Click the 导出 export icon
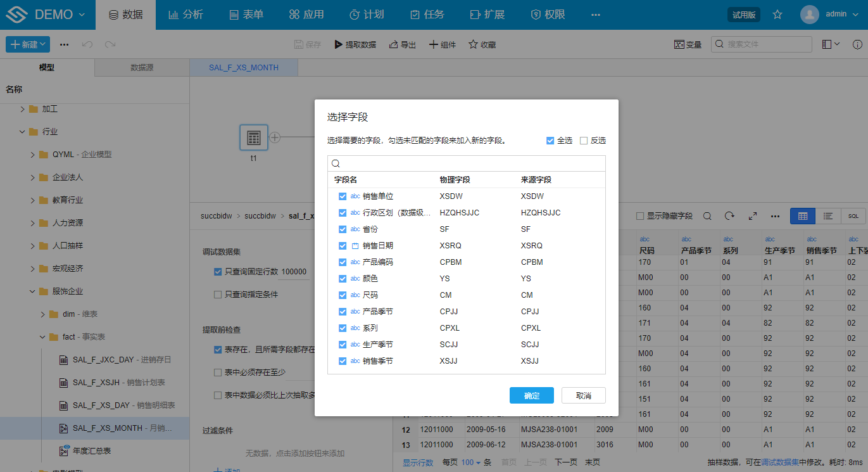 [393, 44]
